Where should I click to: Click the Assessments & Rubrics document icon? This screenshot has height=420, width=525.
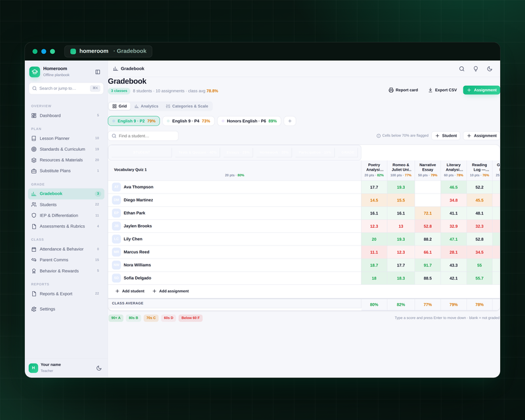(x=34, y=226)
